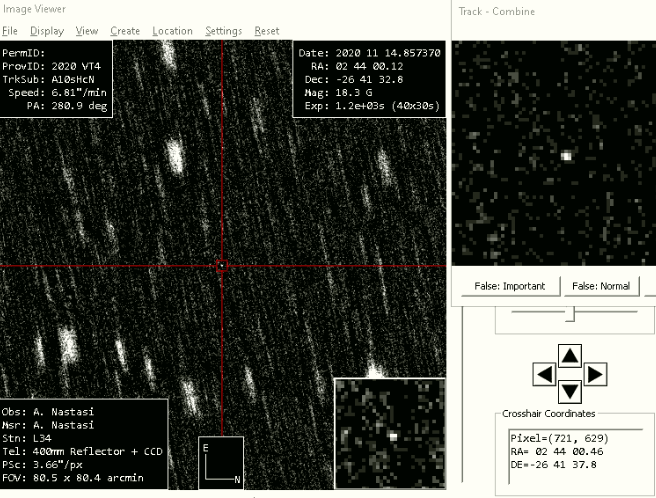Open the Reset menu
This screenshot has height=498, width=656.
click(x=266, y=31)
